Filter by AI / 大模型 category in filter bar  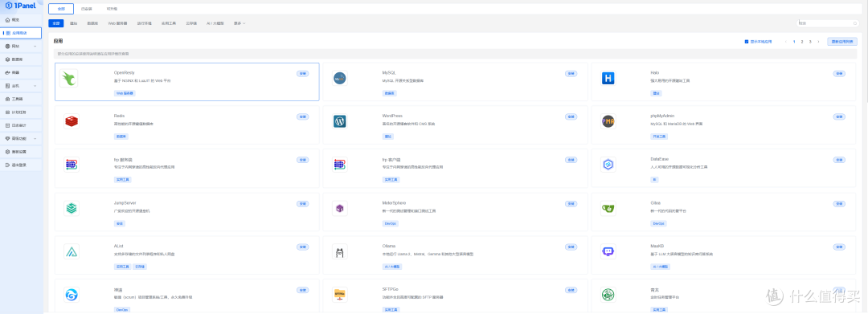click(x=215, y=23)
